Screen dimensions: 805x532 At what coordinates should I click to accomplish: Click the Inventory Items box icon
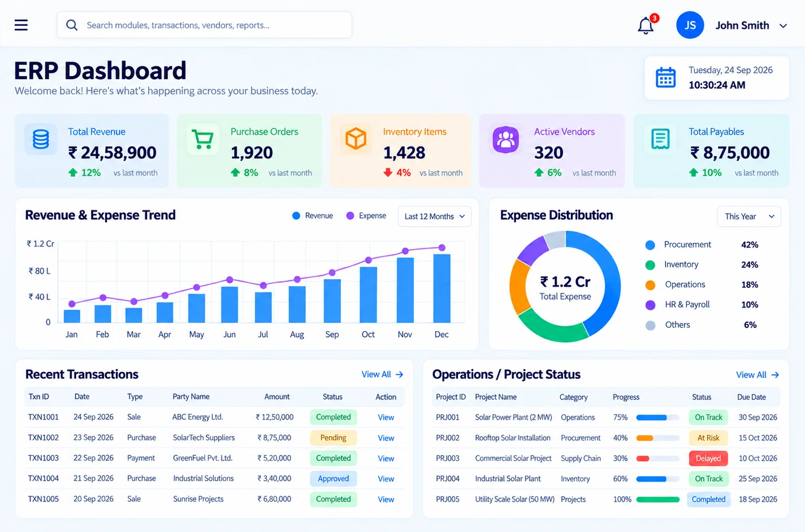tap(356, 139)
